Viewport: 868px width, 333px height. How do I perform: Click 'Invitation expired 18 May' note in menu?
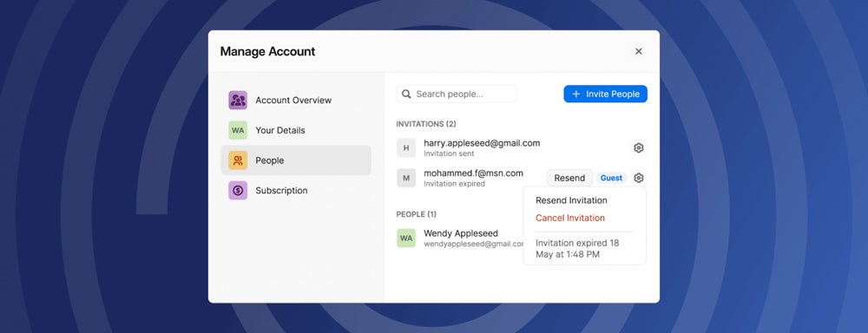[577, 249]
